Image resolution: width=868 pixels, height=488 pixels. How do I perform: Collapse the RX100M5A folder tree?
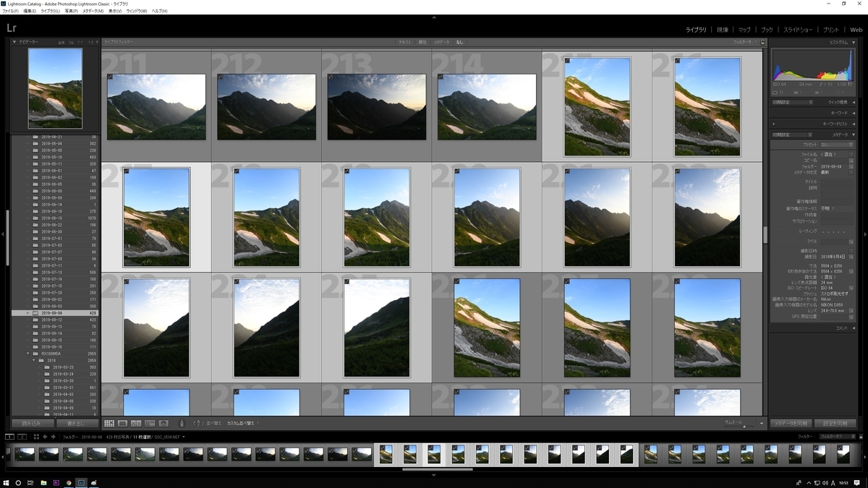[x=28, y=354]
